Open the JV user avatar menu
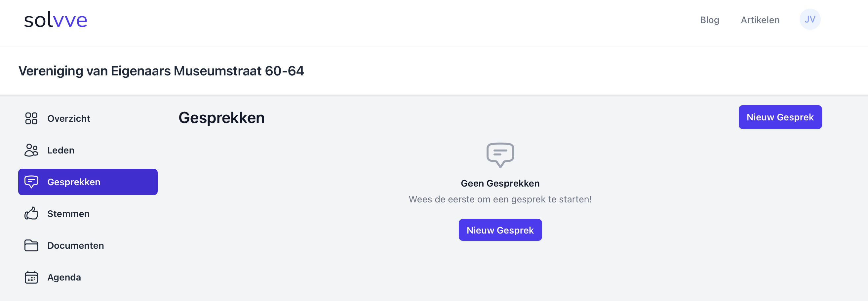Screen dimensions: 868x301 pos(810,20)
